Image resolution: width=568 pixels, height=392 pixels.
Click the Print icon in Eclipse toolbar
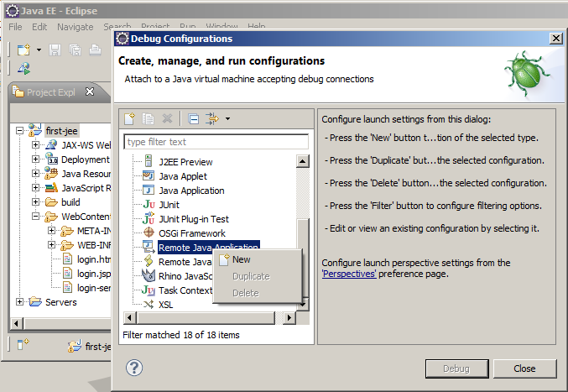point(95,50)
